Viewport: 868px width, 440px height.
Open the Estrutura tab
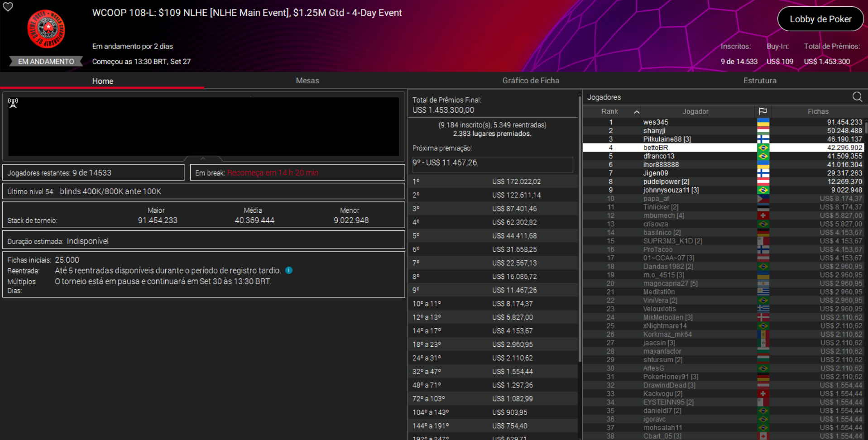tap(760, 81)
